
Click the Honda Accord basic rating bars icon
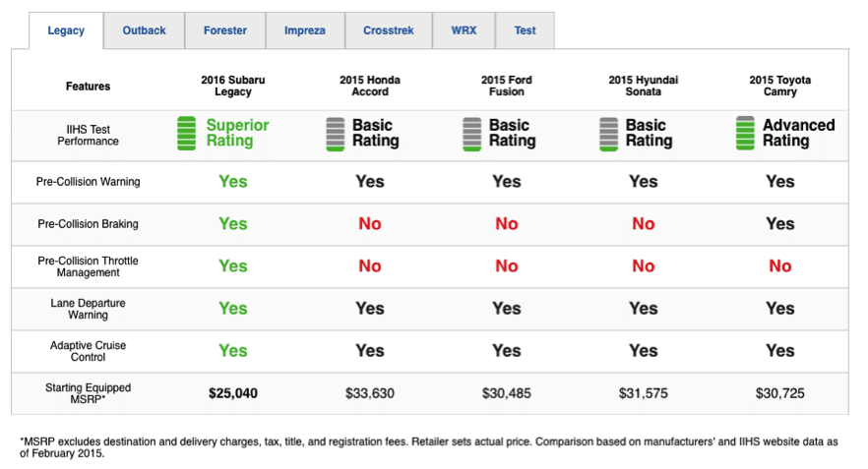point(336,134)
